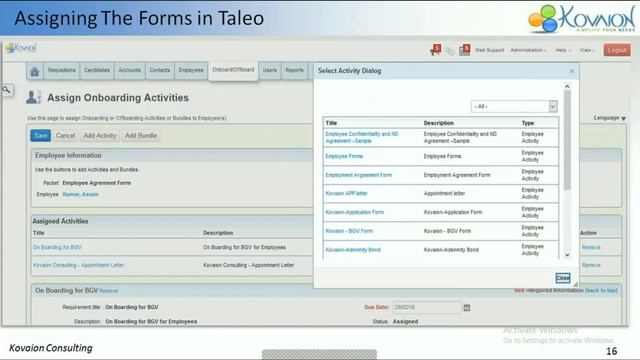640x360 pixels.
Task: Open the Candidates tab
Action: coord(97,71)
